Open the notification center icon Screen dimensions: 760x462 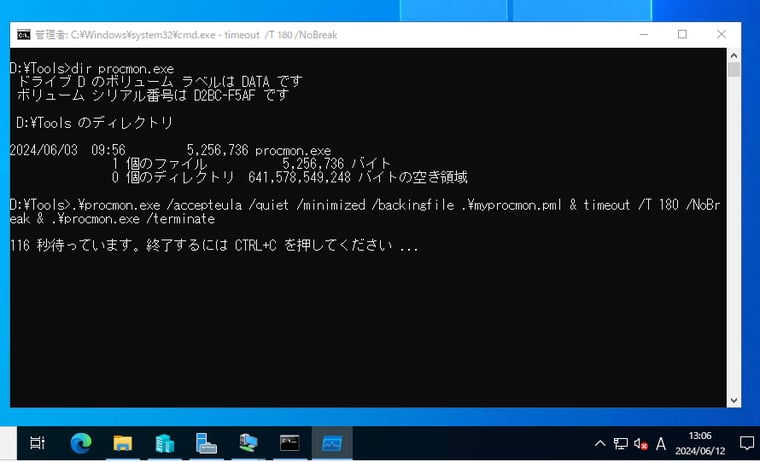pos(746,443)
